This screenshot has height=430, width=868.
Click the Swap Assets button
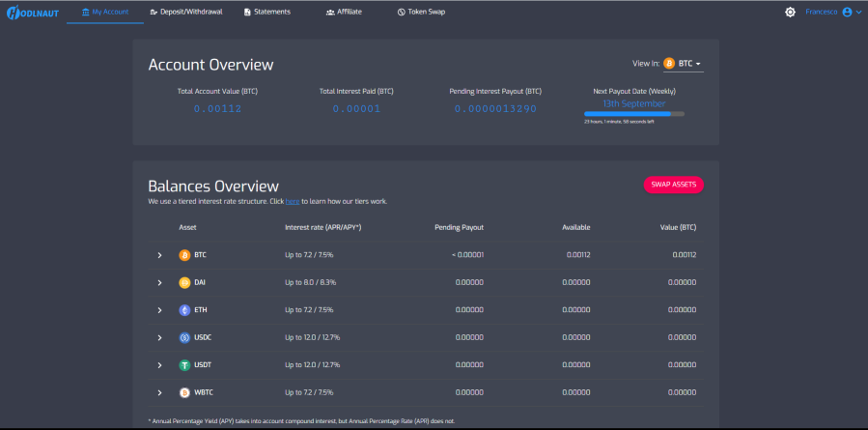673,185
